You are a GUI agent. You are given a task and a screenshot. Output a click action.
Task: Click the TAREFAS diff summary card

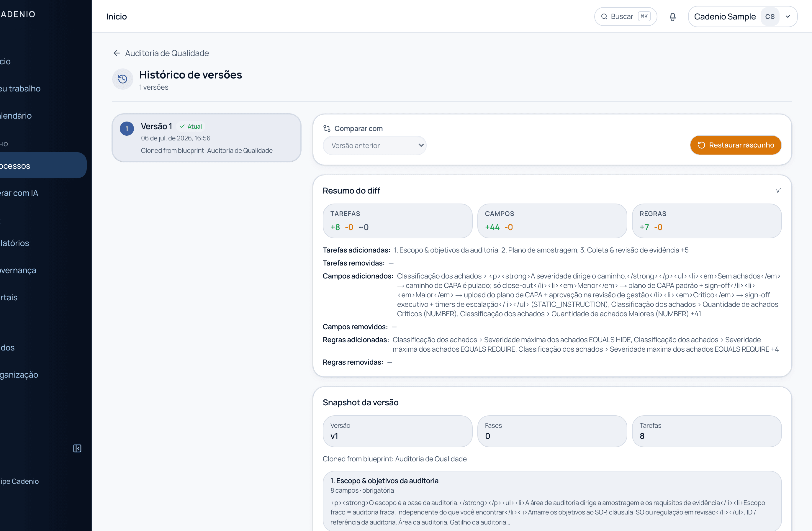(x=397, y=221)
